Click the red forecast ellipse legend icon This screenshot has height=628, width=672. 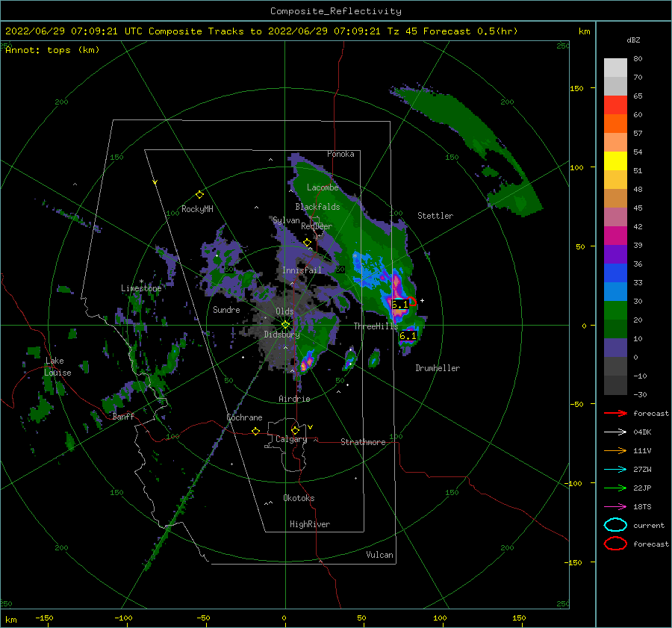[x=615, y=544]
